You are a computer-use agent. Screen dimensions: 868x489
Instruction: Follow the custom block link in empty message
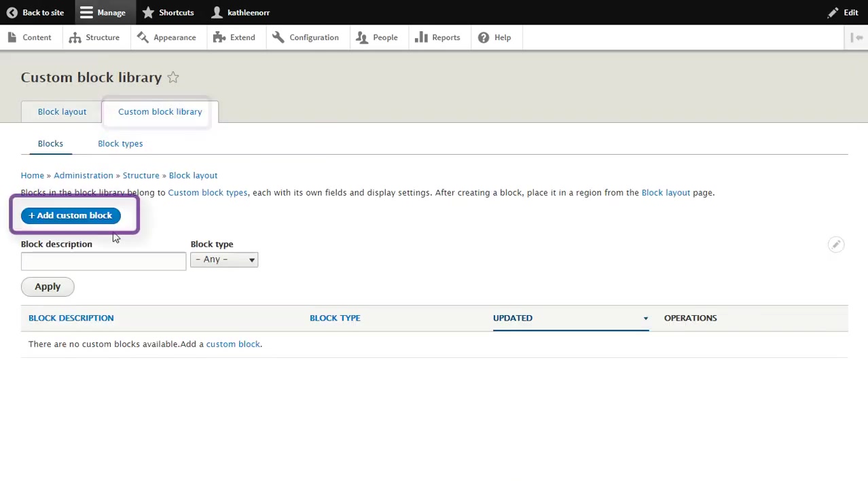point(233,344)
